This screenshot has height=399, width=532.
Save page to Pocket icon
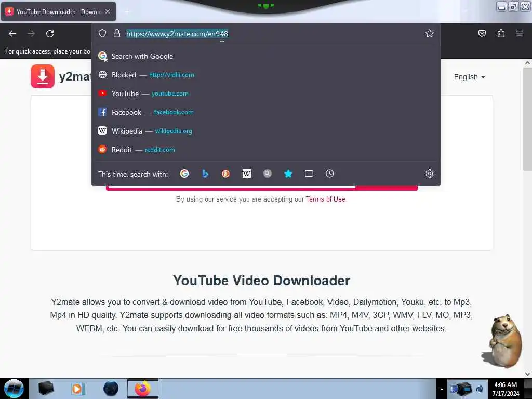(482, 33)
